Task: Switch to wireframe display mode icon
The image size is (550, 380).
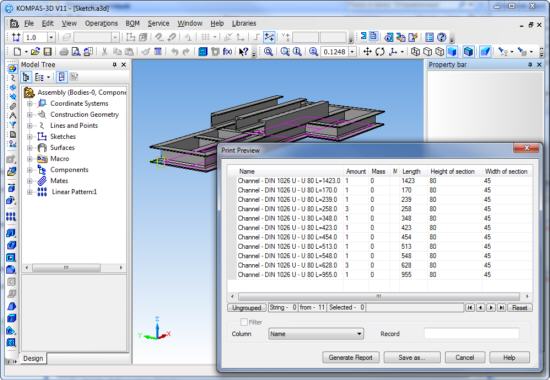Action: tap(415, 52)
